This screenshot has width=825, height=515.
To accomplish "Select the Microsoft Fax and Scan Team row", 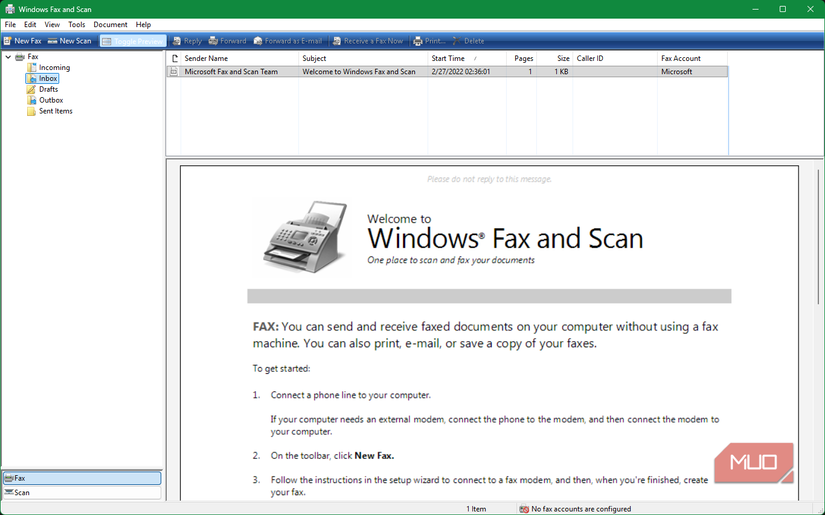I will [447, 72].
